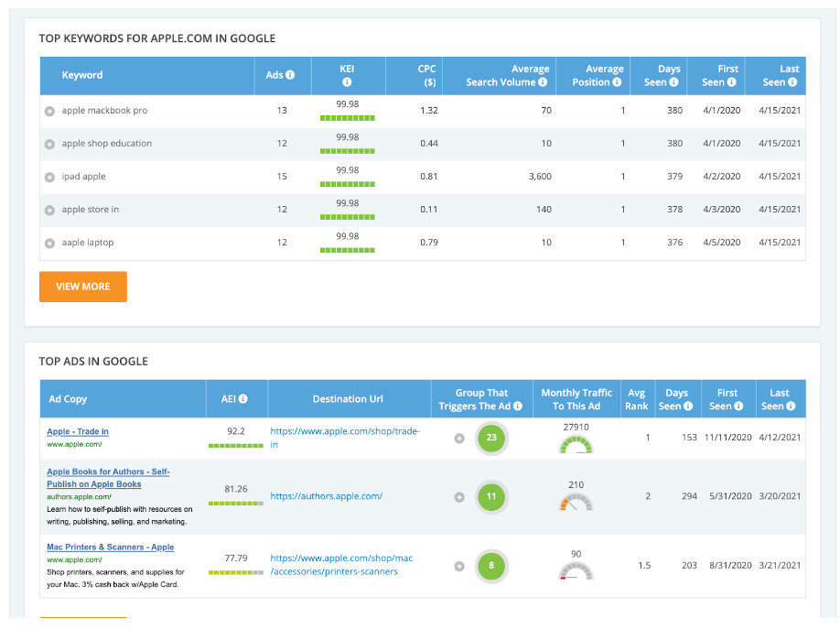Viewport: 840px width, 629px height.
Task: Sort by the Keyword column header
Action: click(x=82, y=75)
